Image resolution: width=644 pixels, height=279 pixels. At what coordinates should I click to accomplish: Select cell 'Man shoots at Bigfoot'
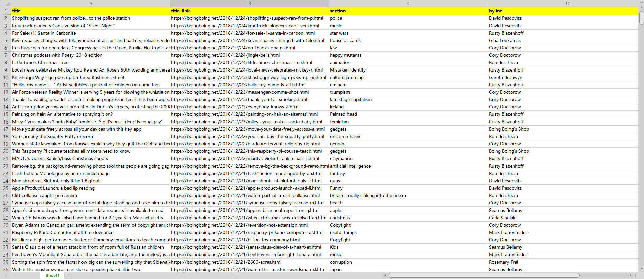[x=91, y=181]
